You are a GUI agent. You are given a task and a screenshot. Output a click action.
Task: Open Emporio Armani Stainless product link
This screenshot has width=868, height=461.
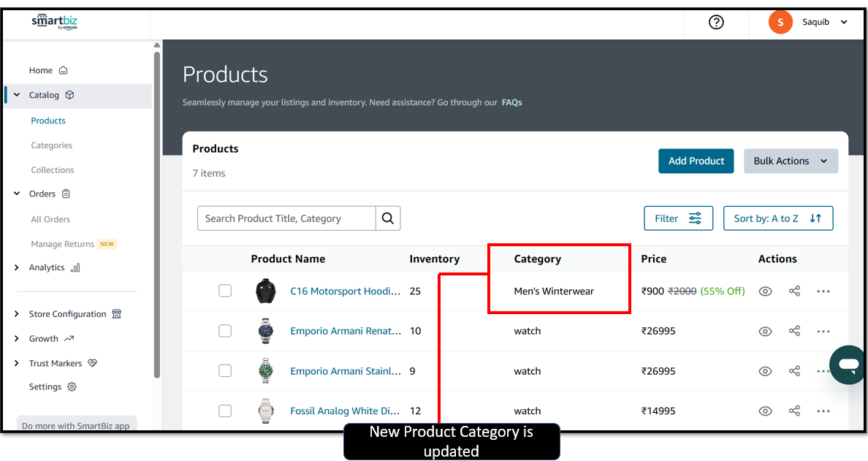pyautogui.click(x=345, y=371)
